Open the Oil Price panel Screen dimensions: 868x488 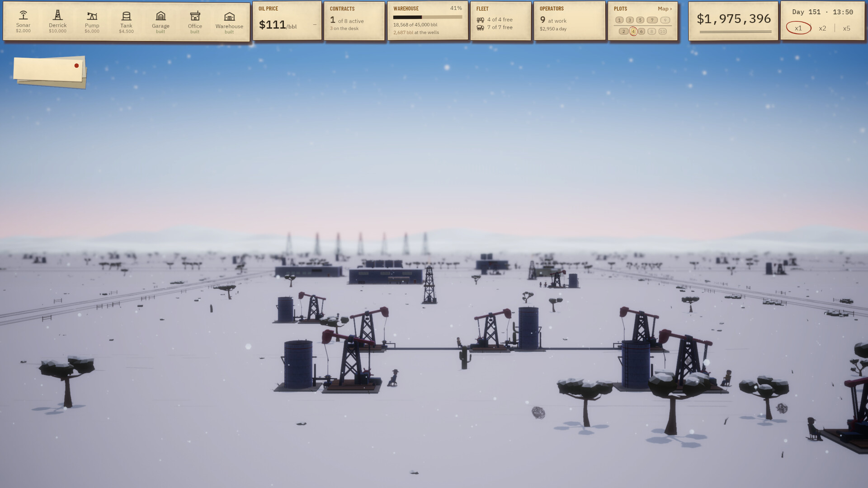tap(287, 20)
